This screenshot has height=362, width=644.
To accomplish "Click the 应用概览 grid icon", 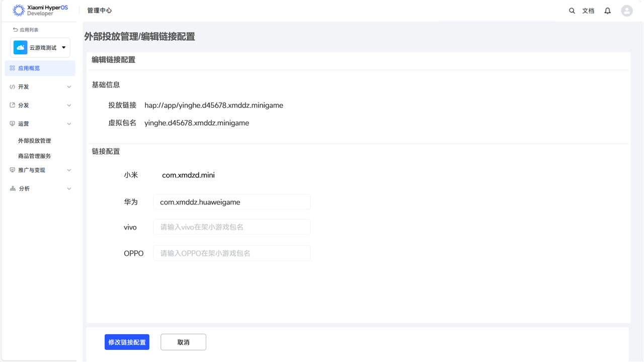I will point(12,68).
